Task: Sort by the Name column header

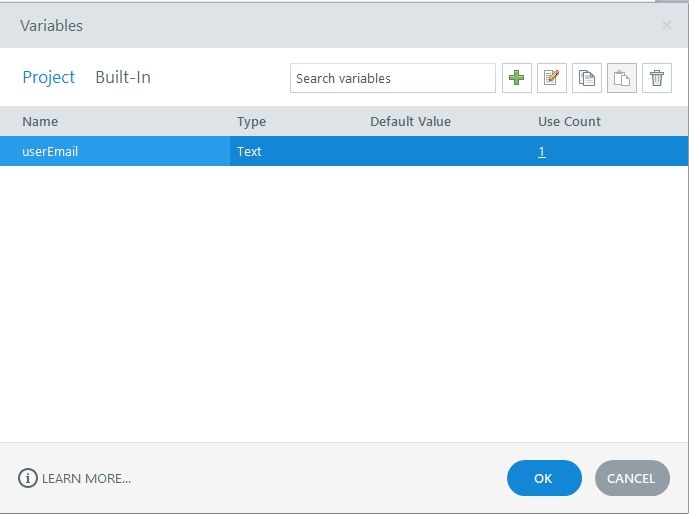Action: 40,121
